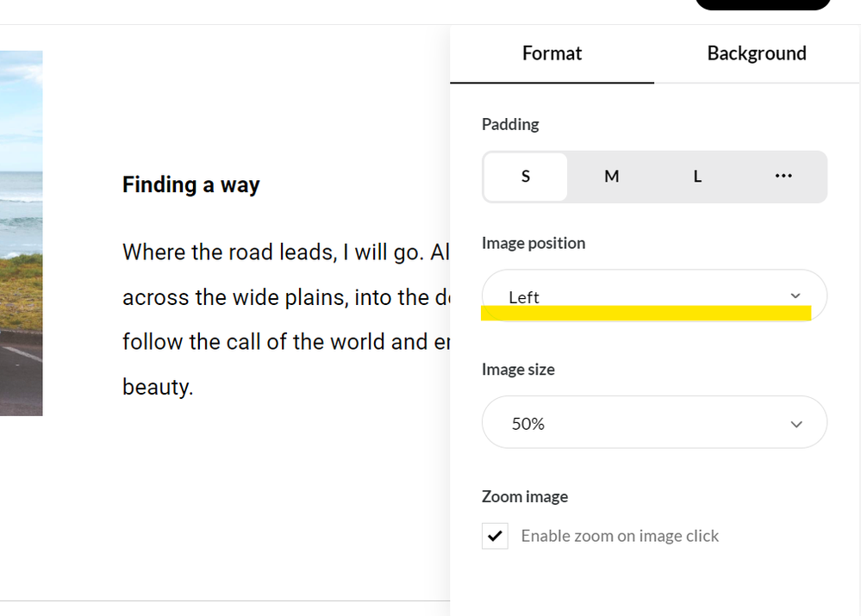This screenshot has width=861, height=616.
Task: Switch to the Format tab
Action: pos(552,53)
